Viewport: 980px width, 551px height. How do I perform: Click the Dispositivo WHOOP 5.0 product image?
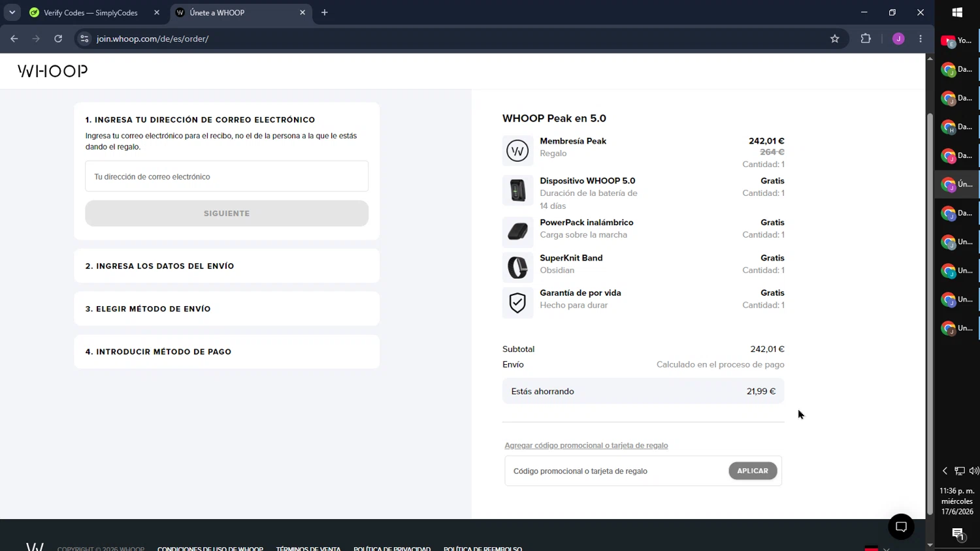517,191
